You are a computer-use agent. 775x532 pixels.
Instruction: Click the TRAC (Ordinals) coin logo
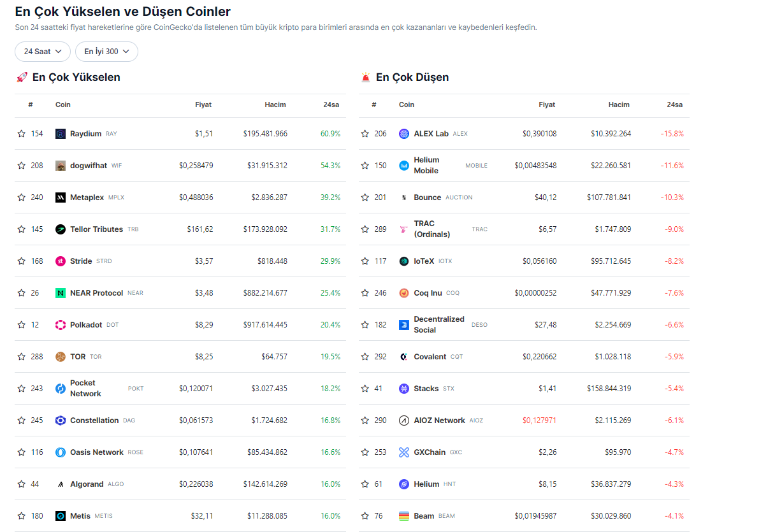pyautogui.click(x=404, y=229)
